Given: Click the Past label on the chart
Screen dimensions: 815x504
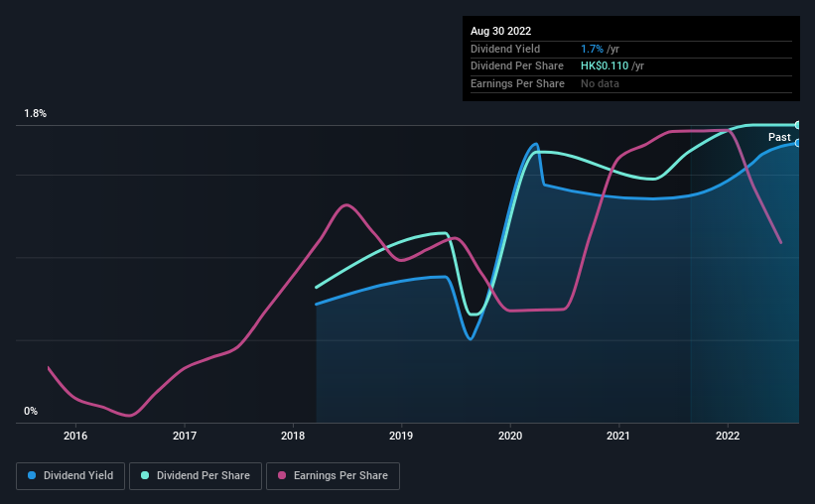Looking at the screenshot, I should point(779,137).
